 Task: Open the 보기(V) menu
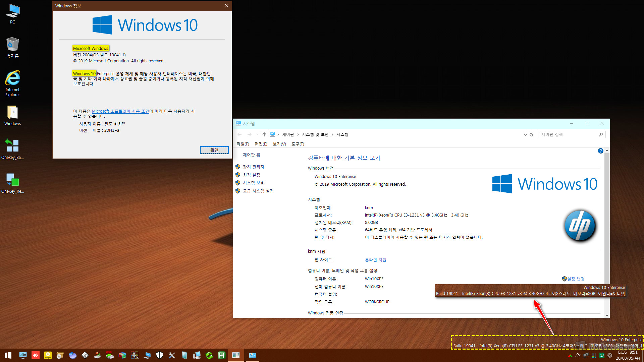[279, 144]
